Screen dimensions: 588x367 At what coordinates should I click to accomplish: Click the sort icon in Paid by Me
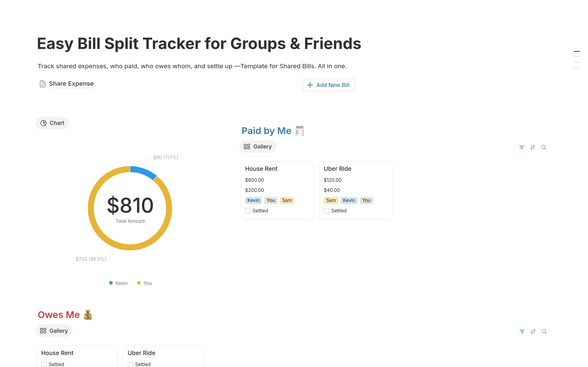coord(533,147)
